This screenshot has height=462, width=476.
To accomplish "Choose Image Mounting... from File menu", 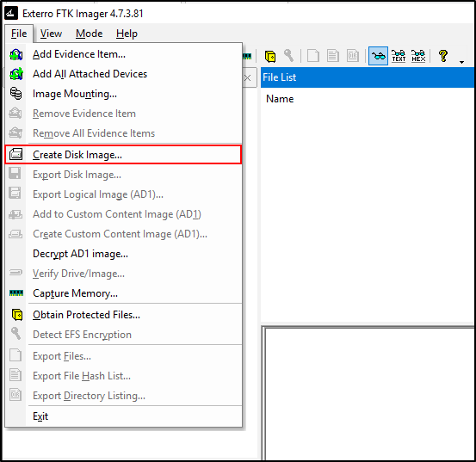I will 124,94.
